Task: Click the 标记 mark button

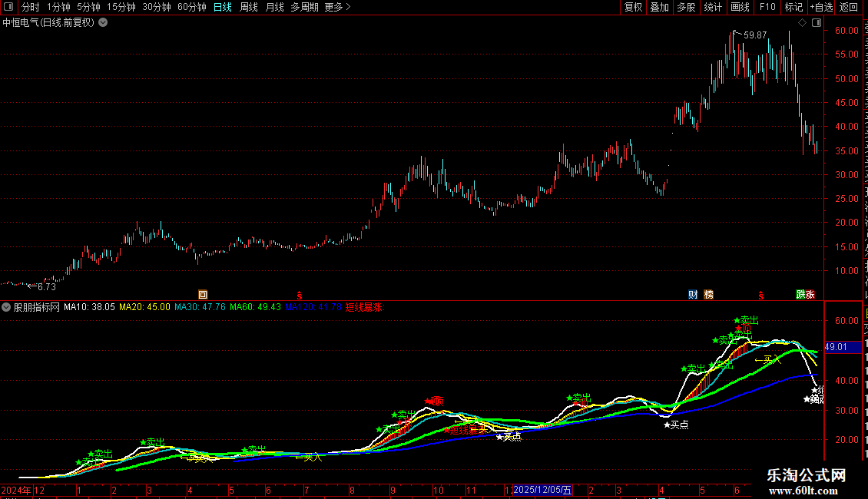Action: [793, 7]
